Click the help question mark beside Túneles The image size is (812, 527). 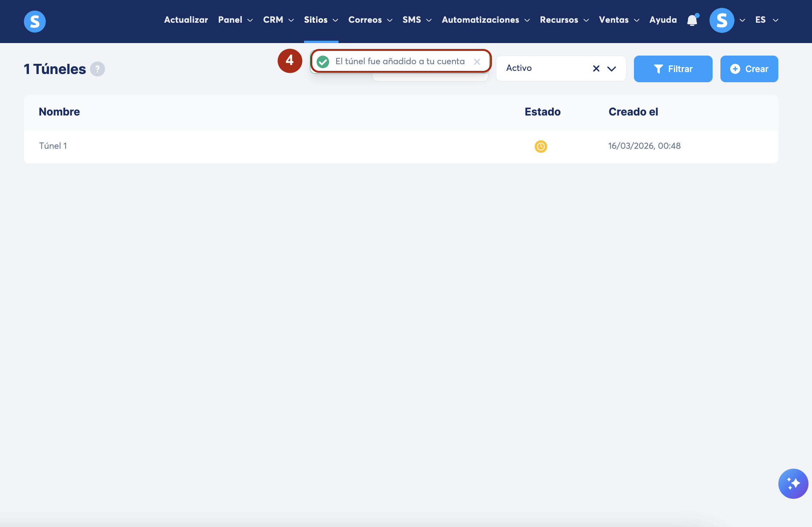click(x=97, y=69)
